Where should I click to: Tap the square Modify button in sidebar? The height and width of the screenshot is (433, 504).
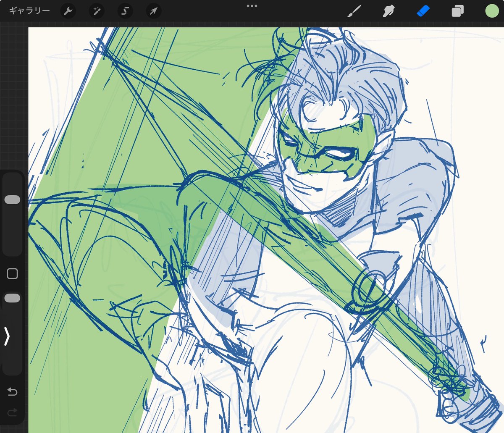tap(12, 274)
